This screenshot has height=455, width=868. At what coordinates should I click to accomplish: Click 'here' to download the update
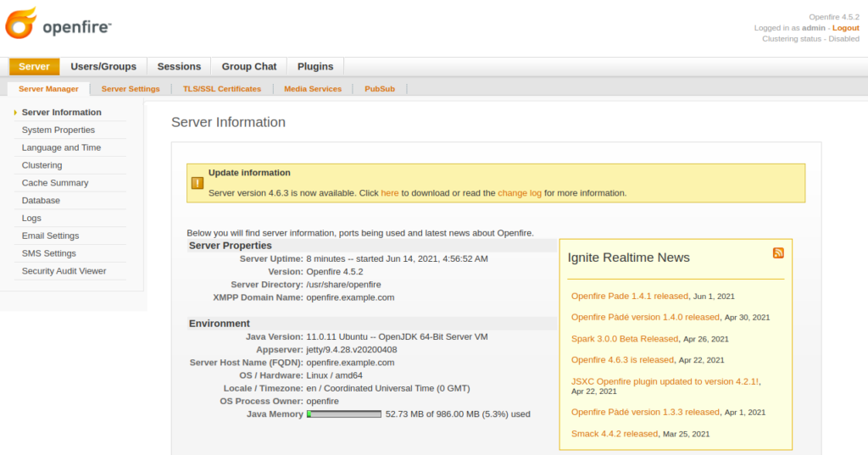[x=390, y=193]
